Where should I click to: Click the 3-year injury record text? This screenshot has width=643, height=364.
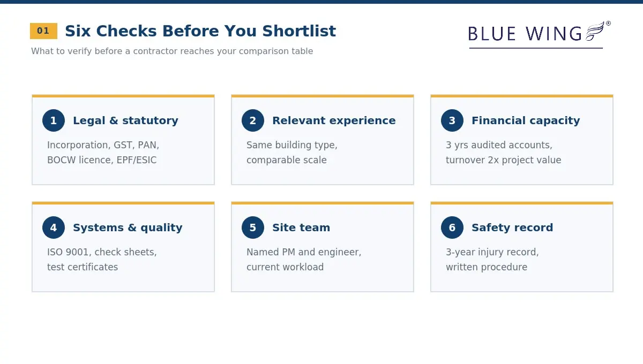pos(492,252)
